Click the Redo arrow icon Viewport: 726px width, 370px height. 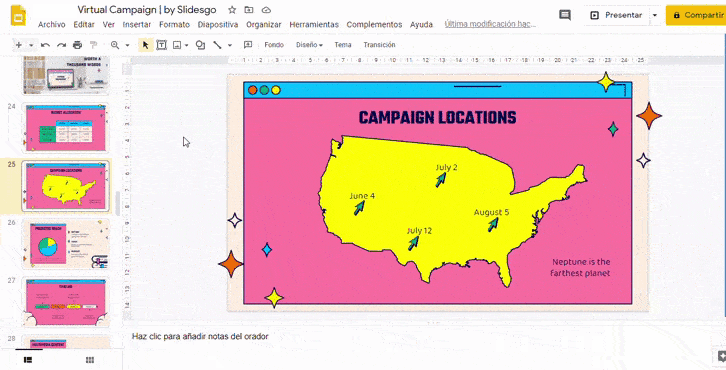[x=61, y=45]
